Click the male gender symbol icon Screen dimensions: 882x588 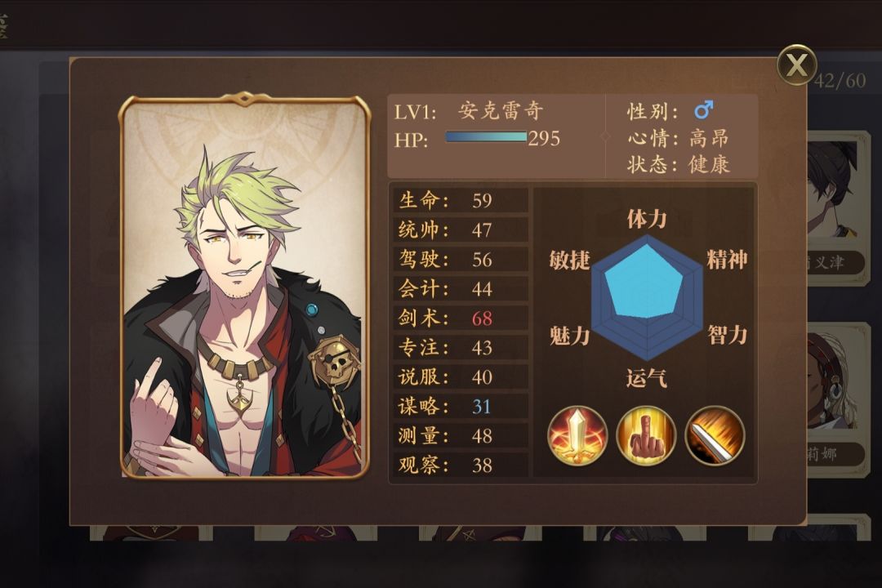coord(703,109)
